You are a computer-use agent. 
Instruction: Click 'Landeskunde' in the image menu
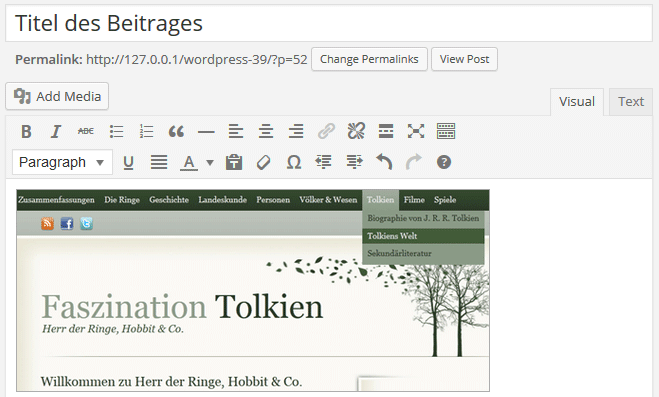223,200
